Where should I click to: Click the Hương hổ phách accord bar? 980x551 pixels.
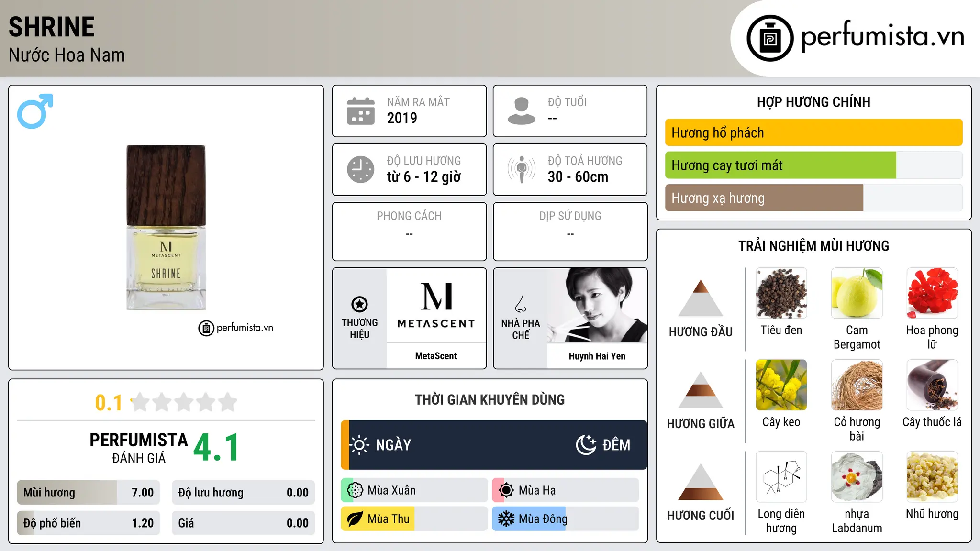click(x=813, y=132)
